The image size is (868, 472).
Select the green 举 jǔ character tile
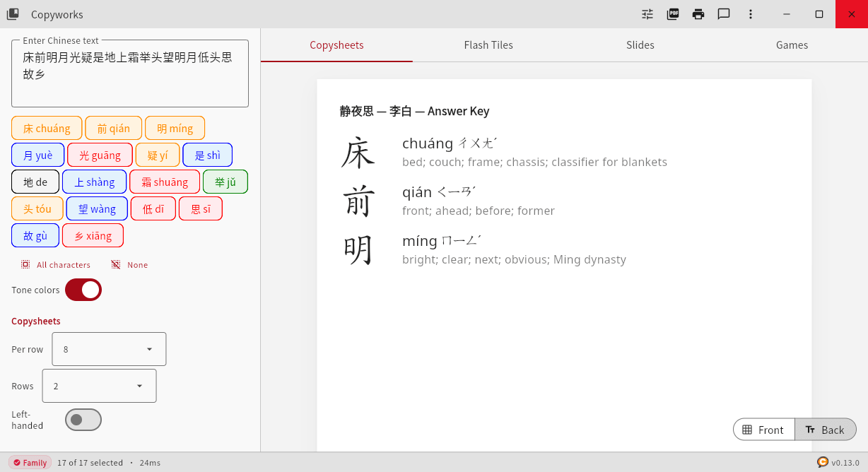[x=225, y=182]
